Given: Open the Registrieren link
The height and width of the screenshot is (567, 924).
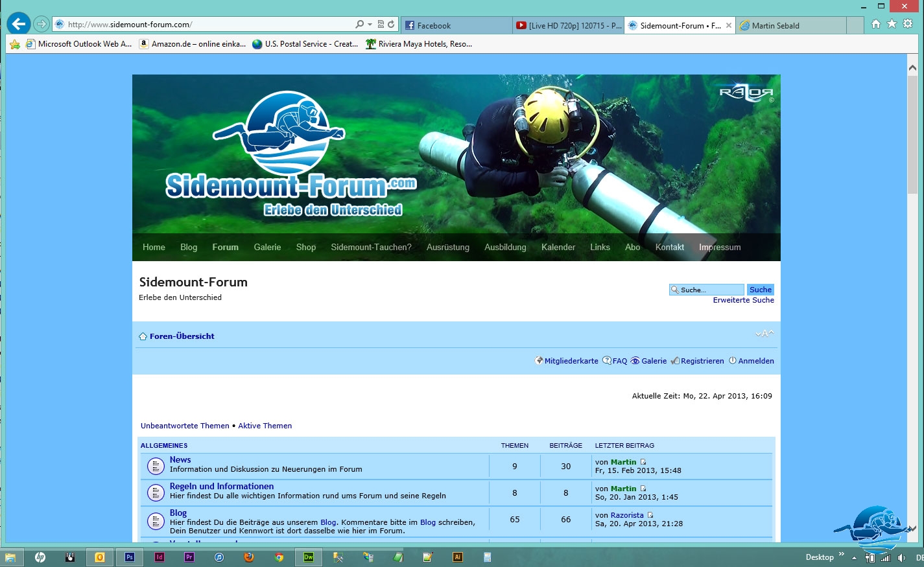Looking at the screenshot, I should 702,361.
